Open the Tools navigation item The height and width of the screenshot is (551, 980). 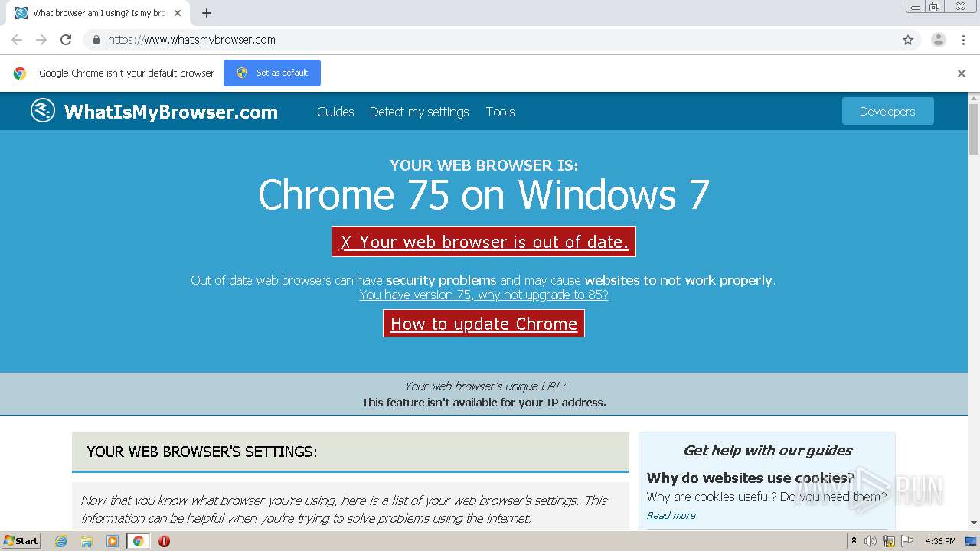[x=500, y=112]
